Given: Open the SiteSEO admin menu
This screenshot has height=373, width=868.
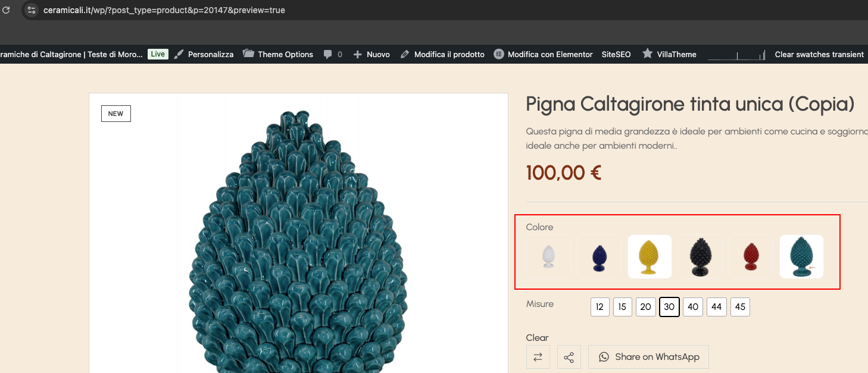Looking at the screenshot, I should click(616, 54).
